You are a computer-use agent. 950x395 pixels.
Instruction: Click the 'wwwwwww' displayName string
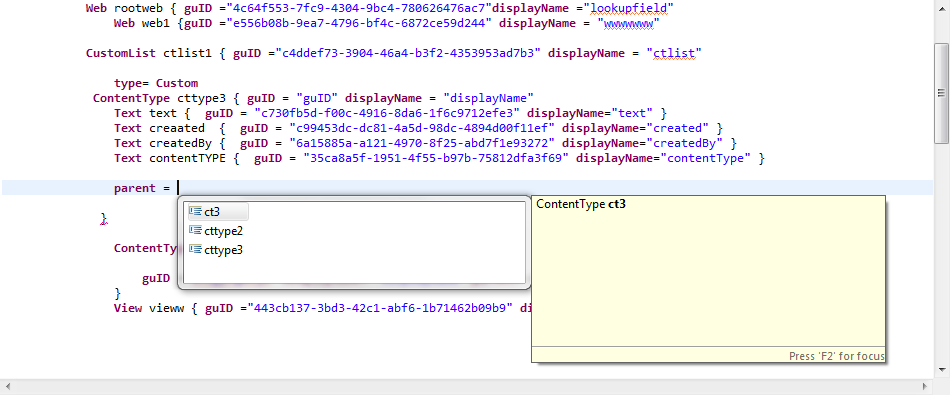(x=628, y=24)
